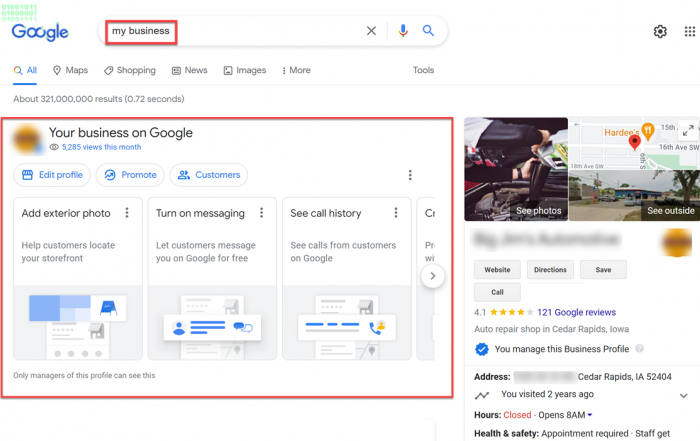
Task: Click the Call button
Action: click(x=497, y=292)
